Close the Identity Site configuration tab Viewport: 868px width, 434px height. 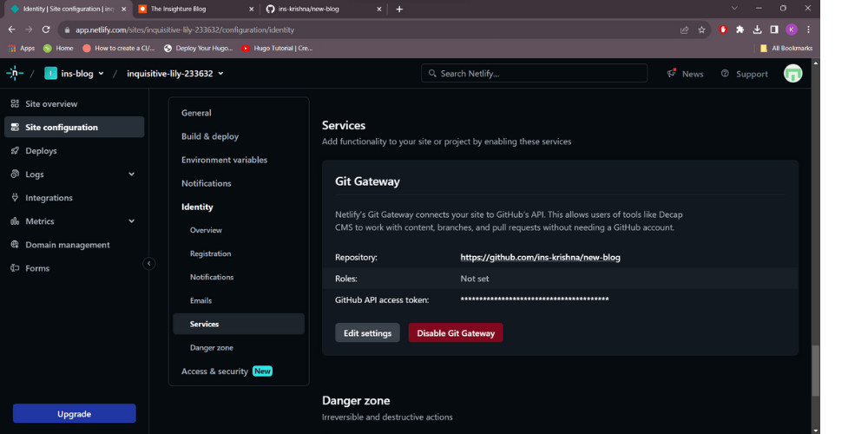pos(123,10)
